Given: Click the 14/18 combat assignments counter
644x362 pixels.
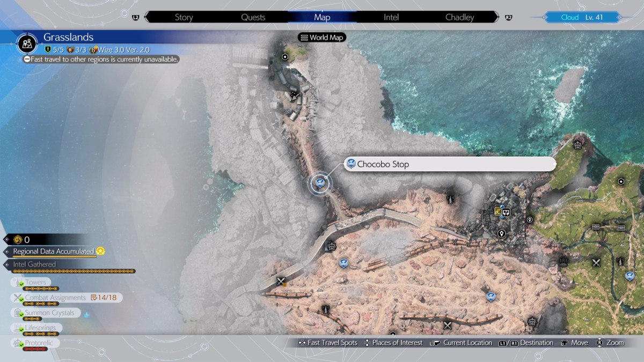Looking at the screenshot, I should (x=104, y=298).
